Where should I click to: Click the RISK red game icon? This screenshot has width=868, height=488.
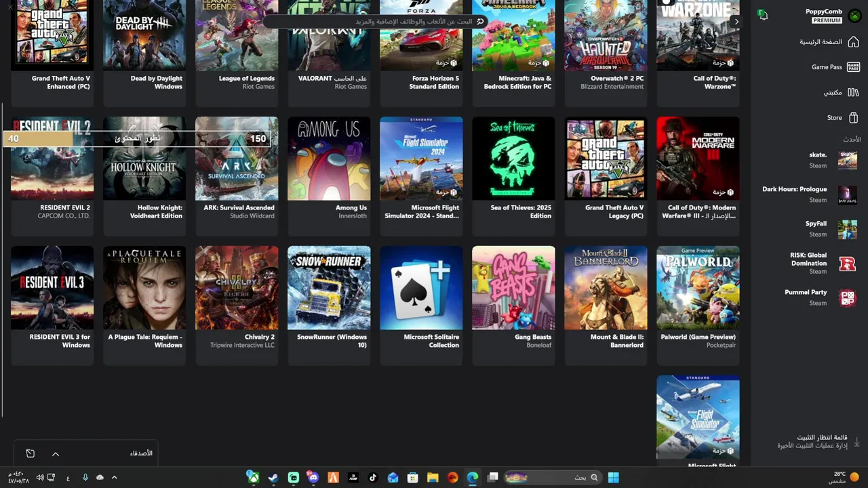pos(848,264)
